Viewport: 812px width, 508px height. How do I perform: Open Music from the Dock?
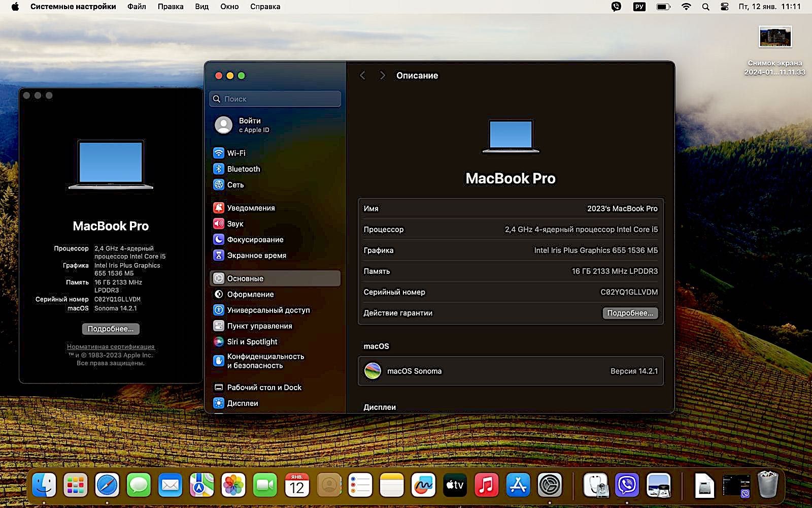(x=486, y=485)
